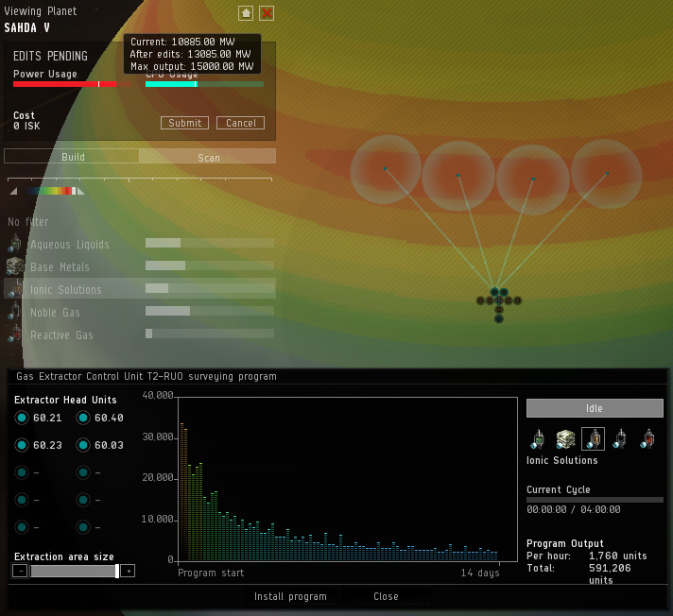Choose Reactive Gas icon in survey program

tap(647, 438)
